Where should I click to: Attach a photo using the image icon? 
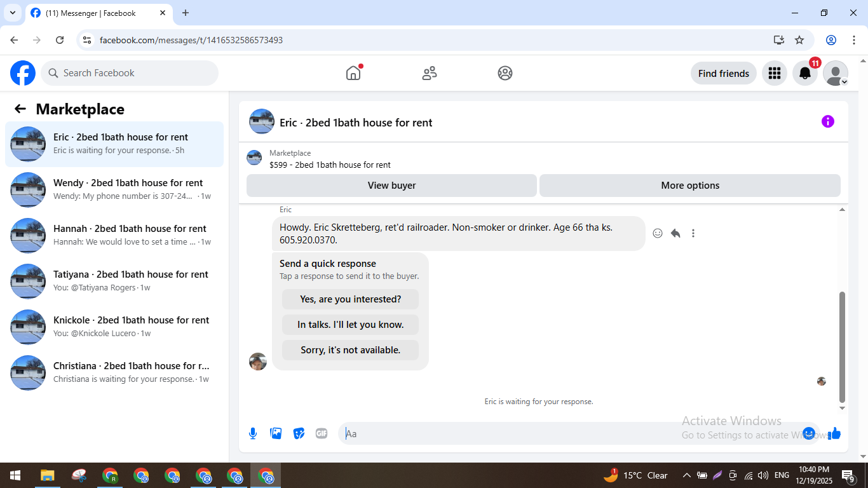point(276,433)
